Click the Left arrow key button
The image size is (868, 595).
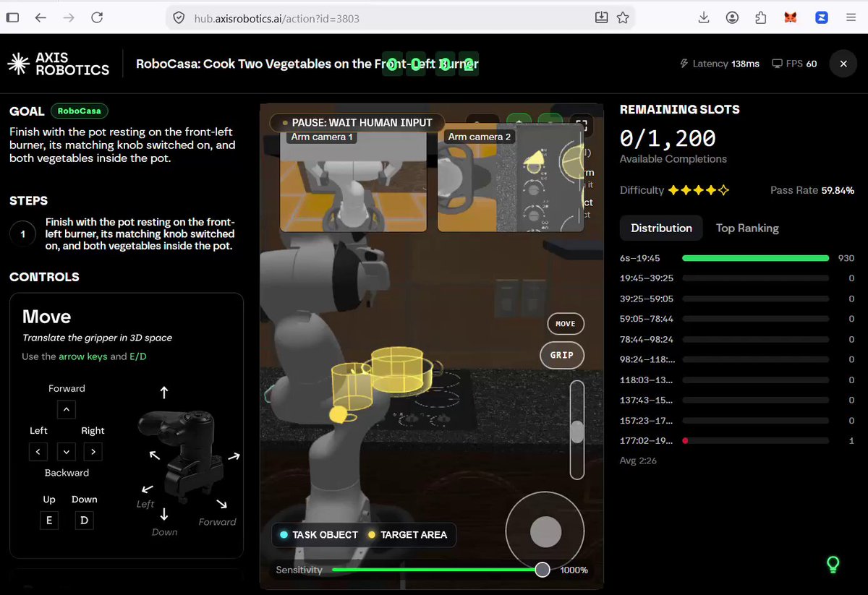coord(38,452)
